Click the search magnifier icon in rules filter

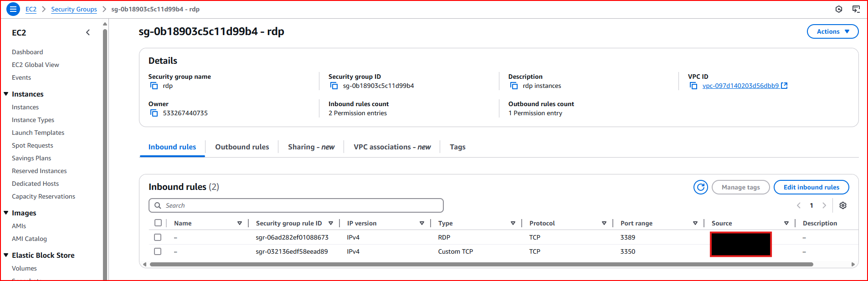(x=158, y=205)
